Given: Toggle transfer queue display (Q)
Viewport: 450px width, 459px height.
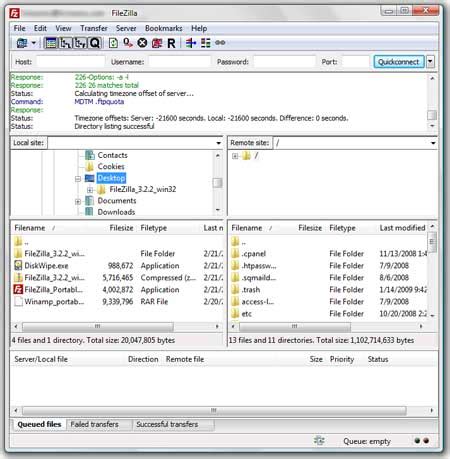Looking at the screenshot, I should (x=95, y=43).
